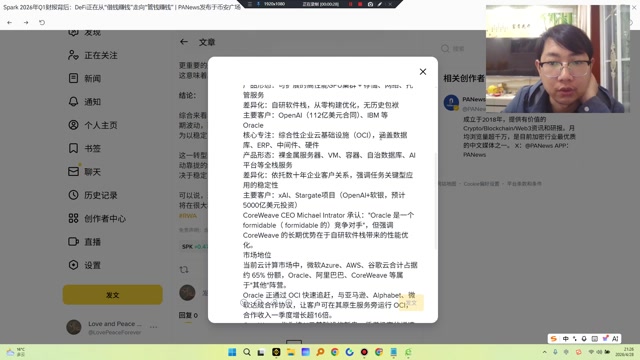Open 设置 settings in the sidebar
The width and height of the screenshot is (640, 360).
click(x=84, y=265)
